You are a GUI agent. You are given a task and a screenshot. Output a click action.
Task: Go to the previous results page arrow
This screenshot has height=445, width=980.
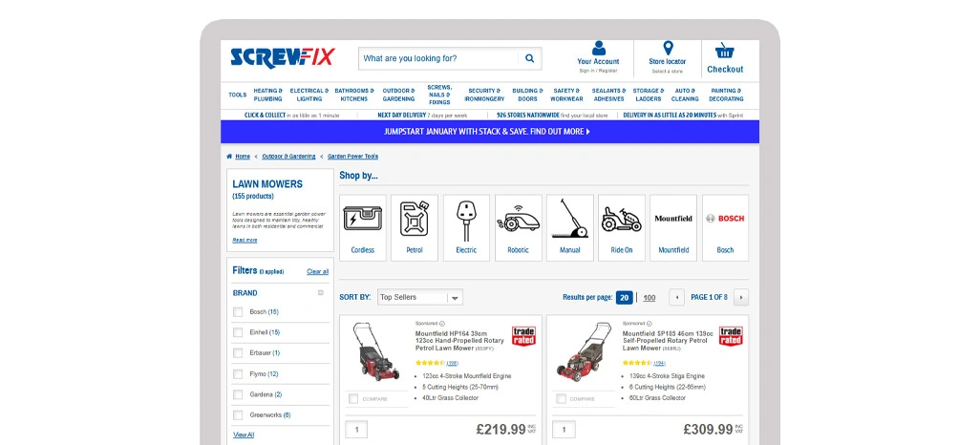pos(677,298)
